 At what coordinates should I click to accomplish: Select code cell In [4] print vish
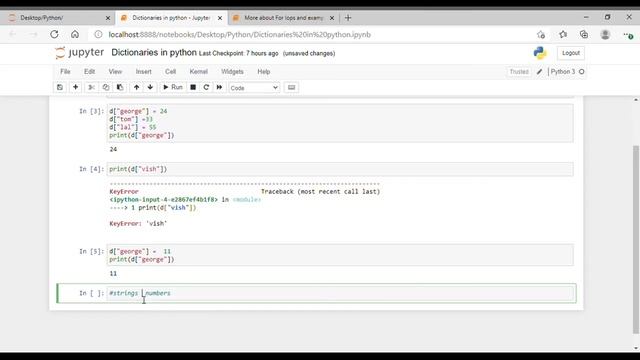(340, 169)
